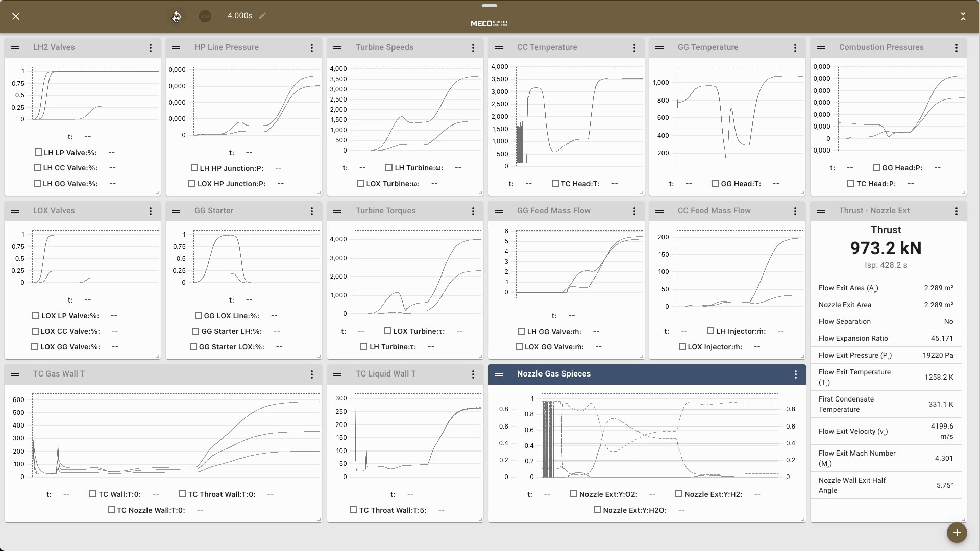Check the LOX Turbine:ω series box

(361, 183)
